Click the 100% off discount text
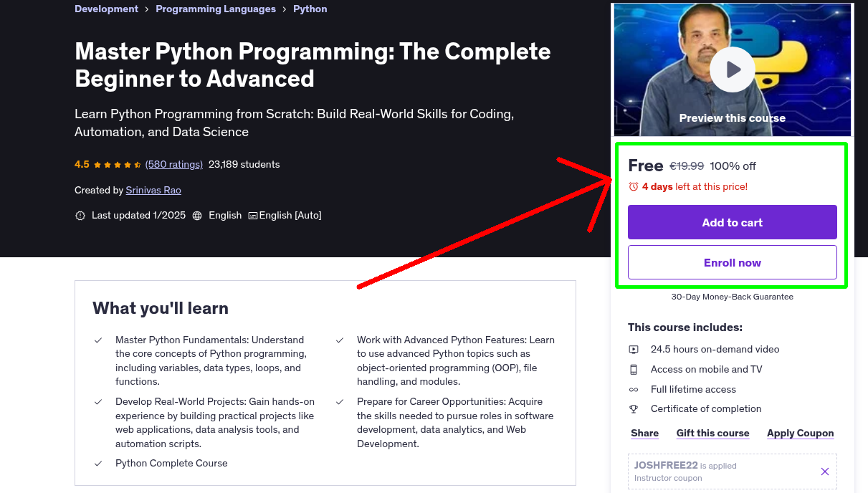 pyautogui.click(x=733, y=166)
